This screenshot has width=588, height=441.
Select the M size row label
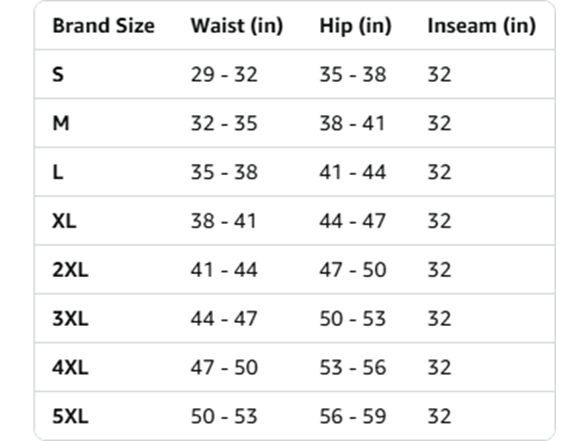(x=61, y=123)
